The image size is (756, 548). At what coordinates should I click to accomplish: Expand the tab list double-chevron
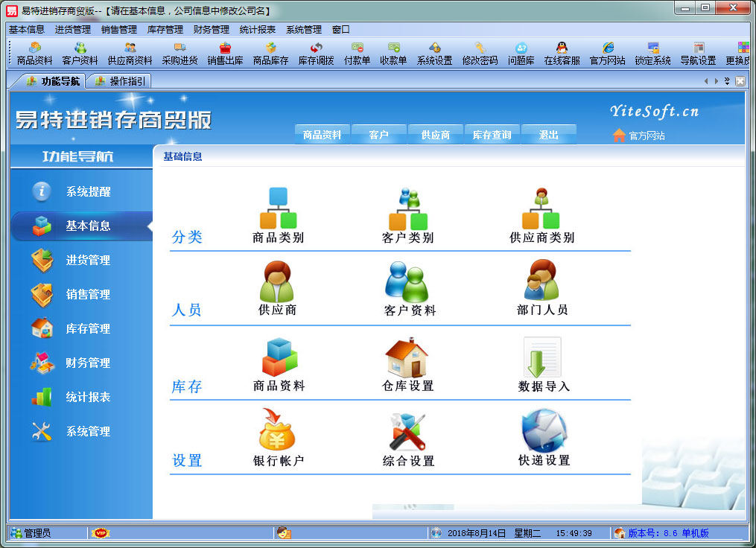click(x=727, y=81)
